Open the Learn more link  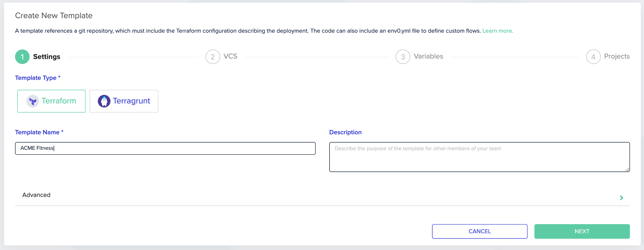(497, 31)
